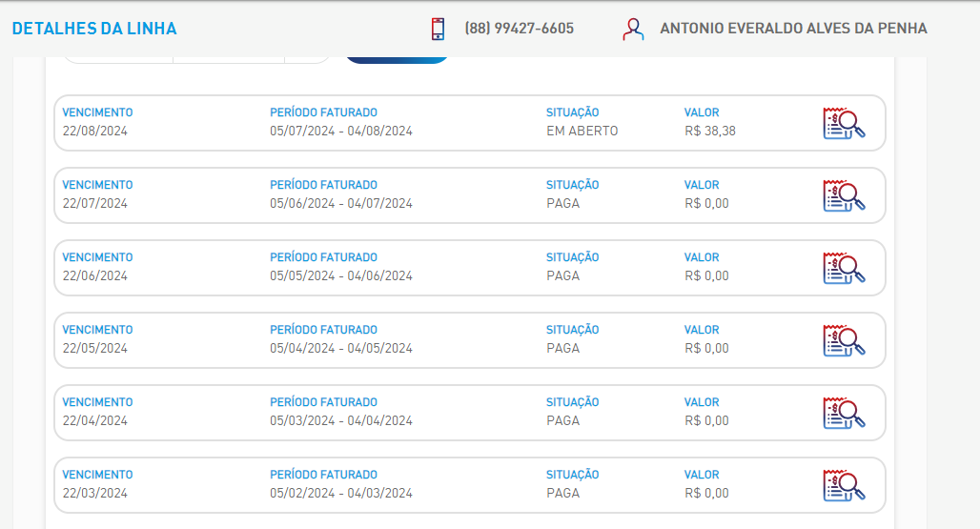Click the R$ 38,38 value

click(x=710, y=132)
